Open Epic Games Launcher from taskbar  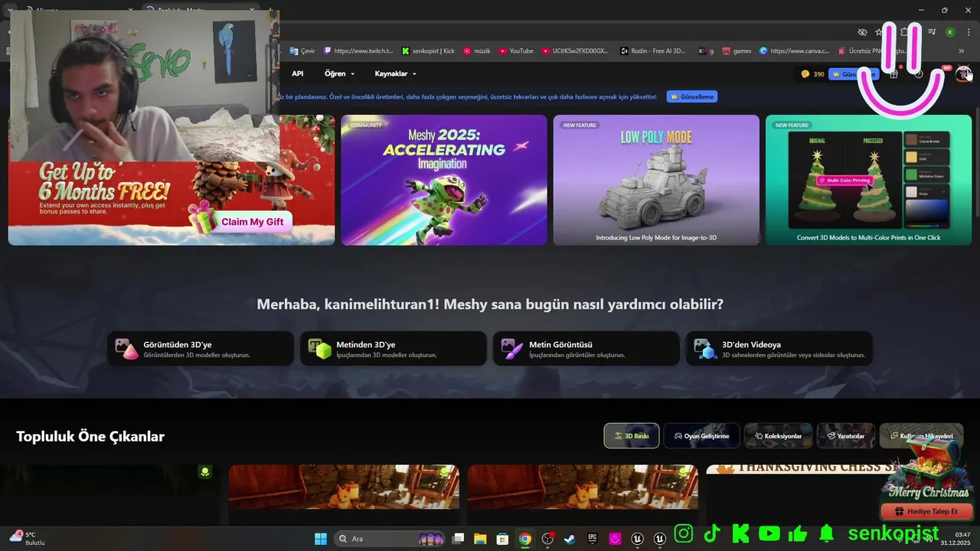593,539
